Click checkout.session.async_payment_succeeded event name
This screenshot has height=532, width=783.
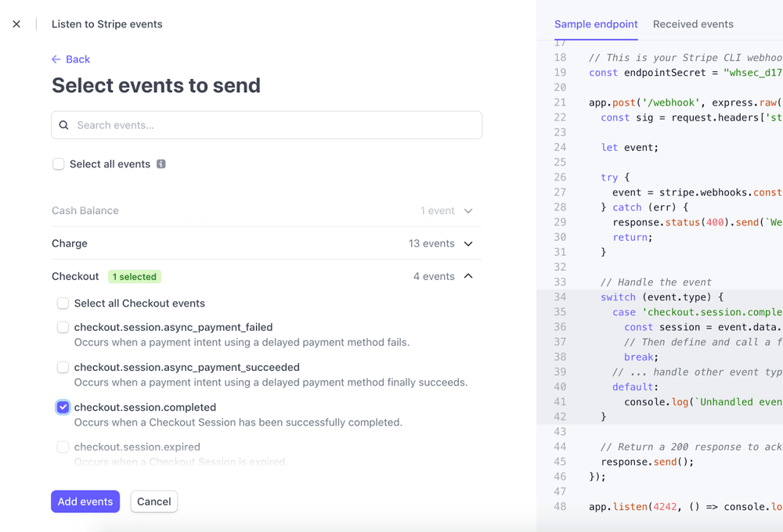click(187, 367)
